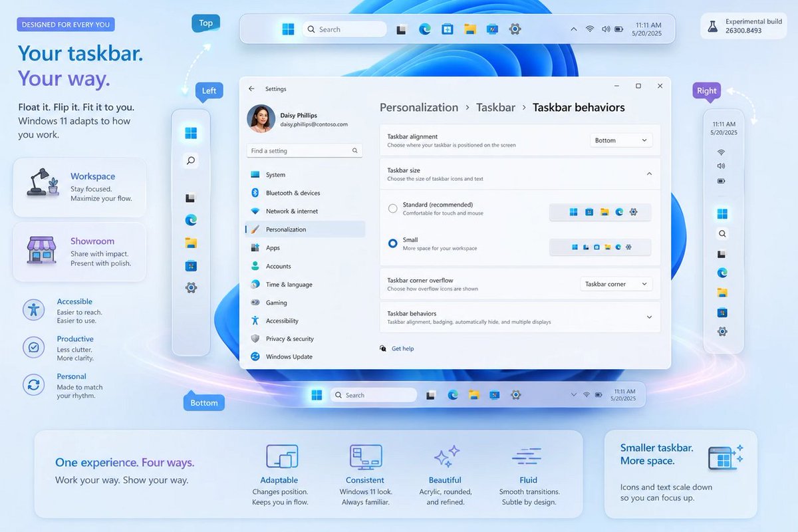Select Standard (recommended) taskbar size
The width and height of the screenshot is (798, 532).
point(393,209)
